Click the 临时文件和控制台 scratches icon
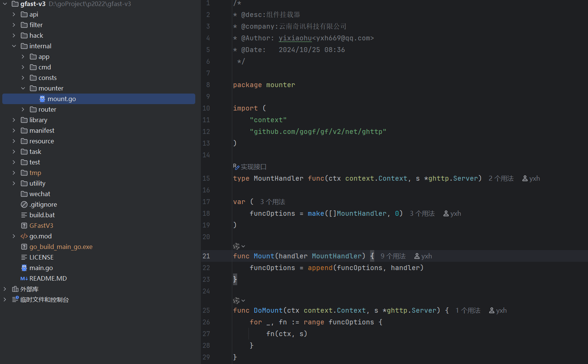 (15, 299)
